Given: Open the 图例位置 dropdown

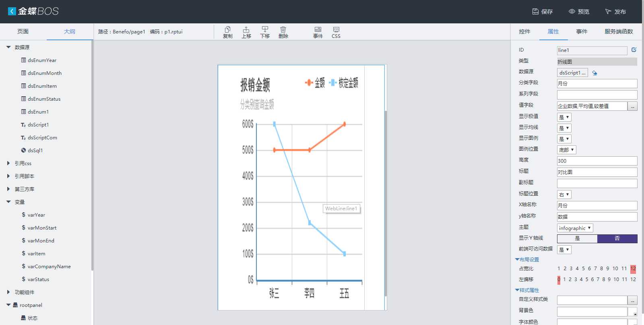Looking at the screenshot, I should pos(567,150).
